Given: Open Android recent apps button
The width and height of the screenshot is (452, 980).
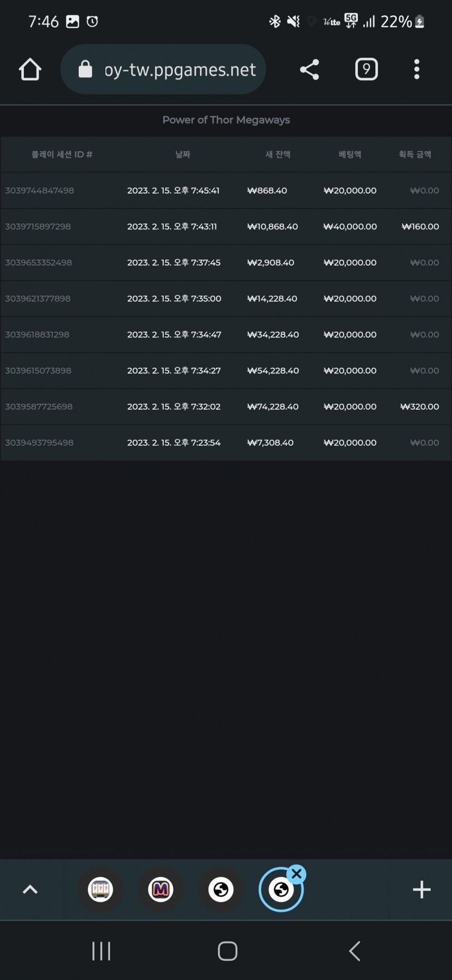Looking at the screenshot, I should pyautogui.click(x=101, y=951).
